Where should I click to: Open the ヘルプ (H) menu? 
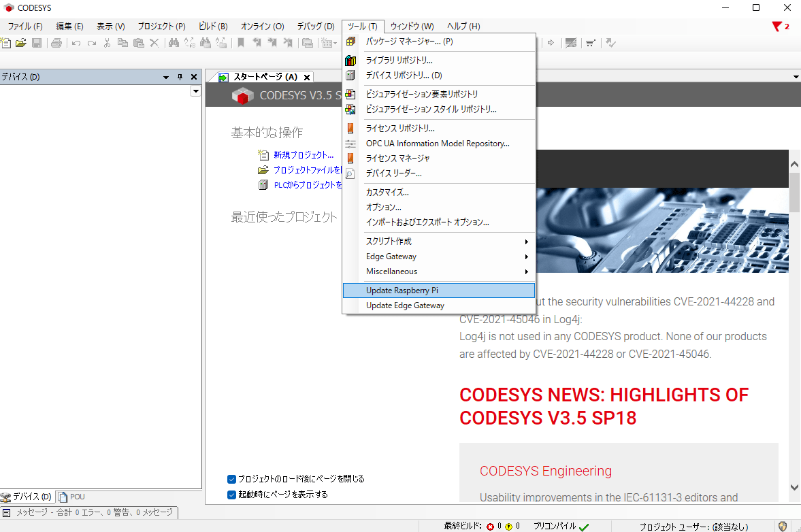463,26
